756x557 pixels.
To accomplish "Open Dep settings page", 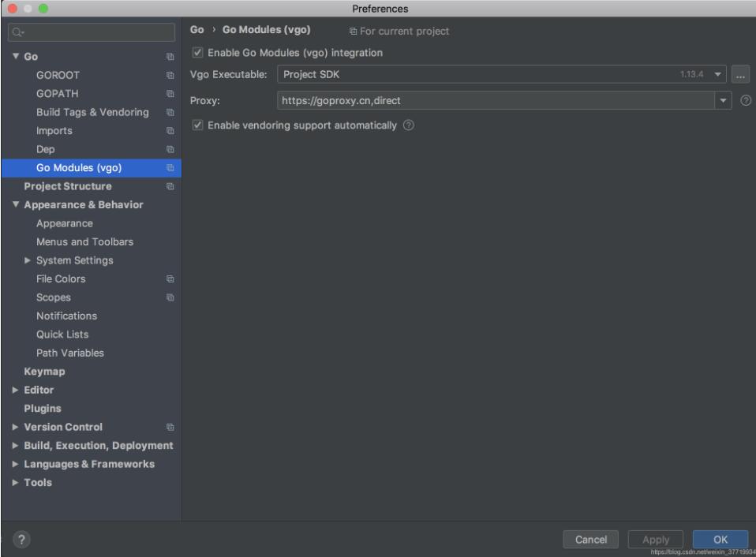I will point(45,149).
